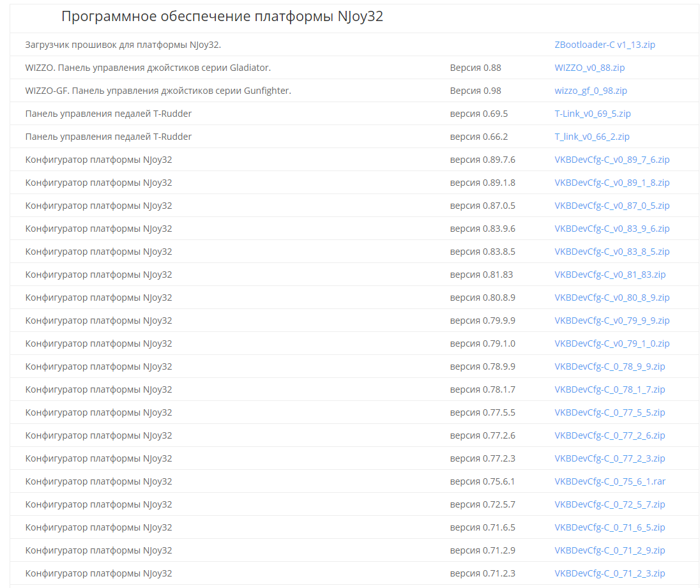Click 'Конфигуратор платформы NJoy32' in 0.81.83 row
The image size is (700, 588).
[x=98, y=275]
